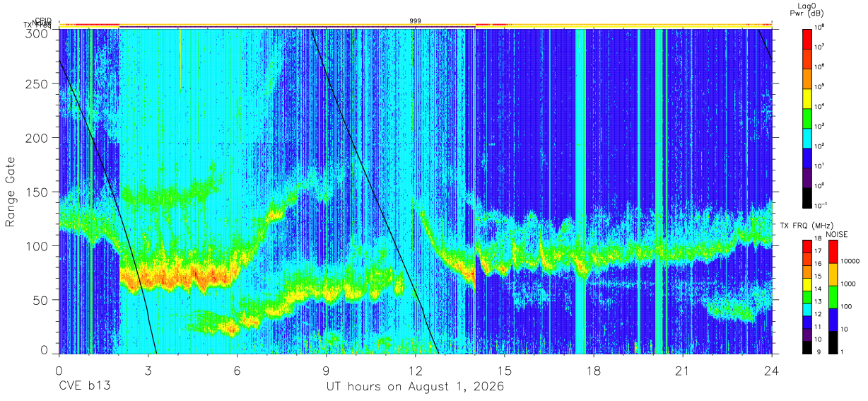This screenshot has height=401, width=868.
Task: Click the '10000' NOISE scale label
Action: pyautogui.click(x=851, y=261)
